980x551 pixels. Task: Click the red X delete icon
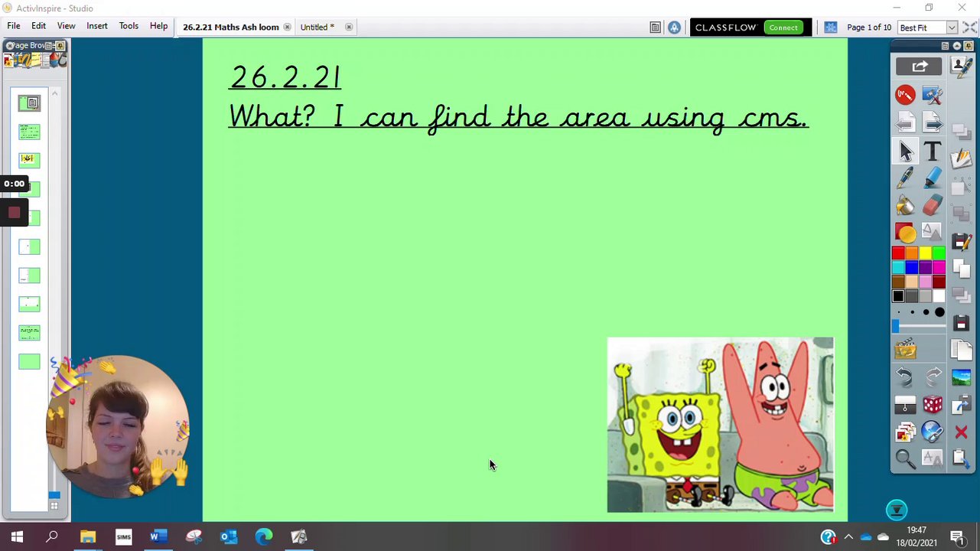tap(961, 433)
